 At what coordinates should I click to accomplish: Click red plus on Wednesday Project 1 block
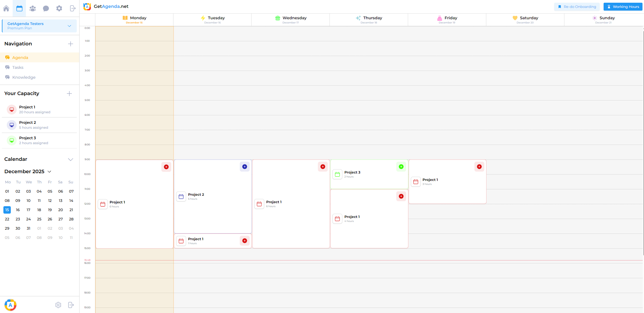(x=323, y=167)
